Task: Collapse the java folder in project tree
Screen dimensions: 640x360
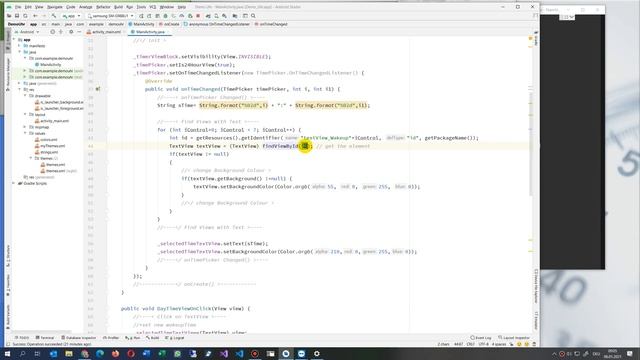Action: (19, 52)
